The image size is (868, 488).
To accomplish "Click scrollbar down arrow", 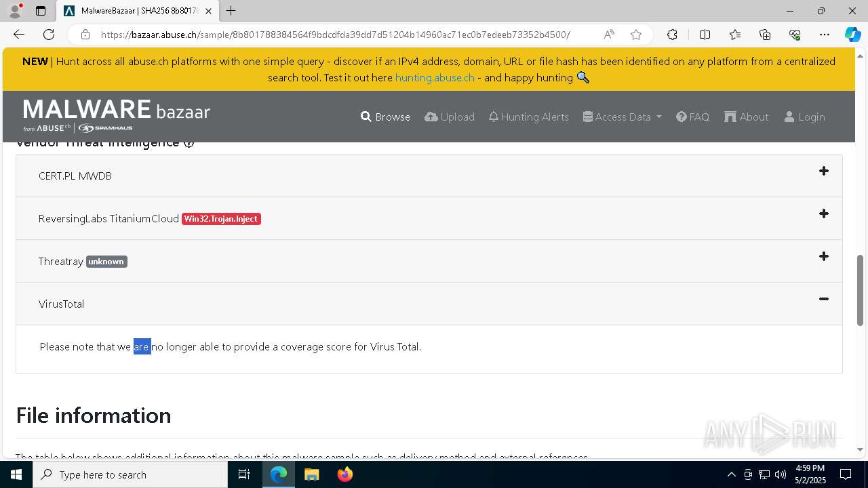I will pyautogui.click(x=861, y=449).
